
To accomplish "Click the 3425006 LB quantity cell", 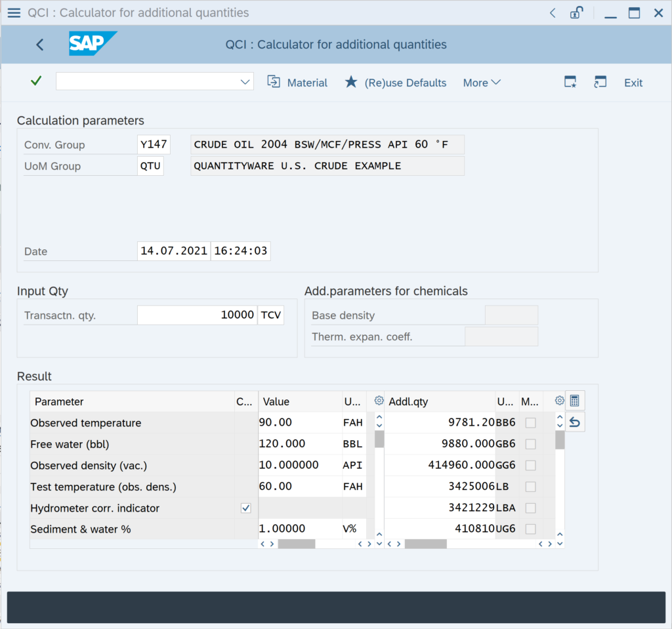I will [x=440, y=487].
